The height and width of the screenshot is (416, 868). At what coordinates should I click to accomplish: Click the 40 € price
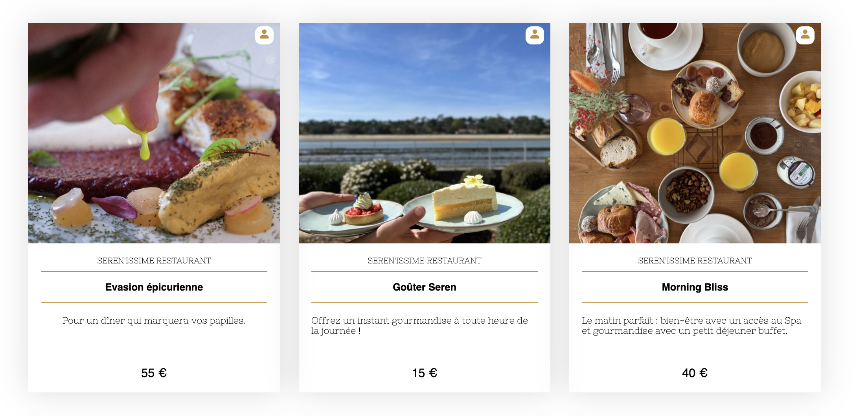(695, 373)
